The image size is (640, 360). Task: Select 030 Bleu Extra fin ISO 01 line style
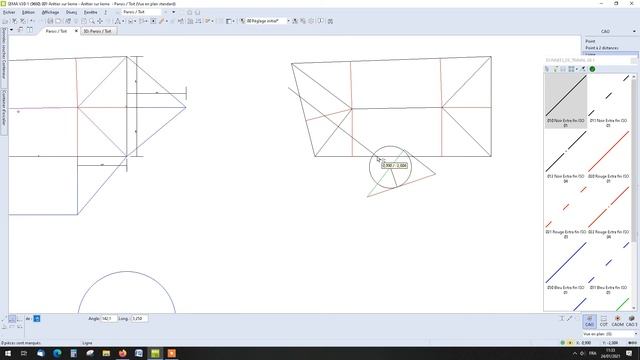566,268
